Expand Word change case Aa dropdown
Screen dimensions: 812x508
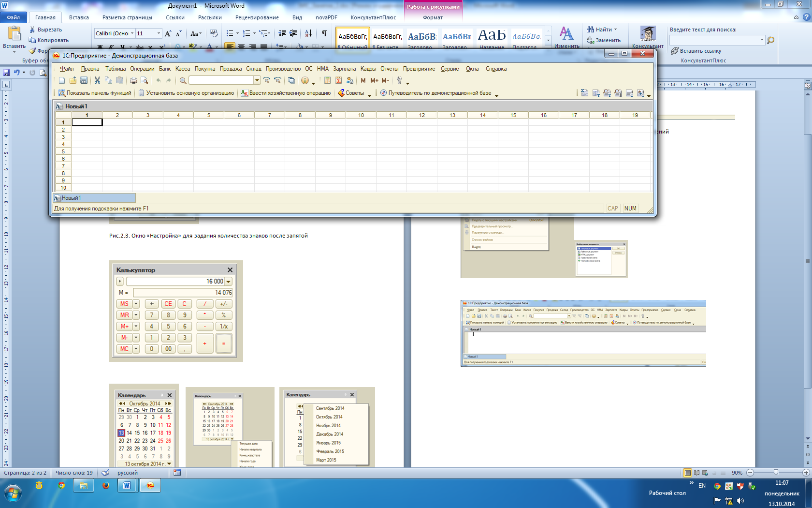200,33
